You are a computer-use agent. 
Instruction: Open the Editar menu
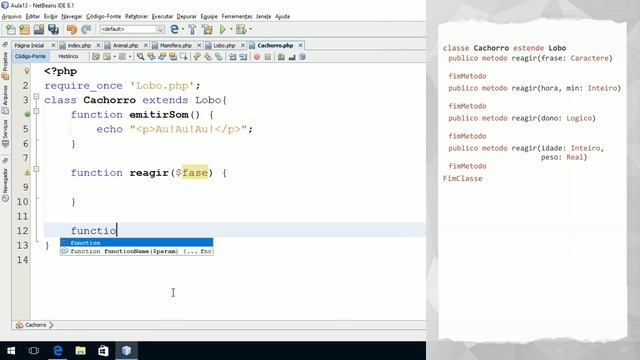click(x=33, y=16)
